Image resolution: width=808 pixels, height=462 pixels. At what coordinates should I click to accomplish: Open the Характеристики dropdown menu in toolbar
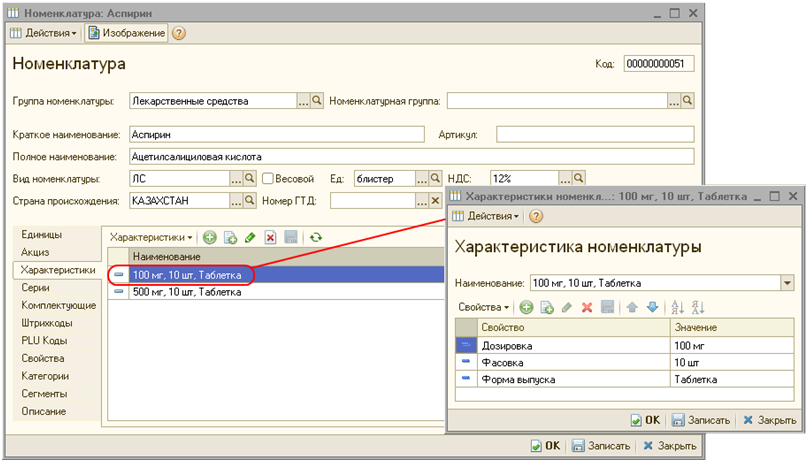pos(152,238)
